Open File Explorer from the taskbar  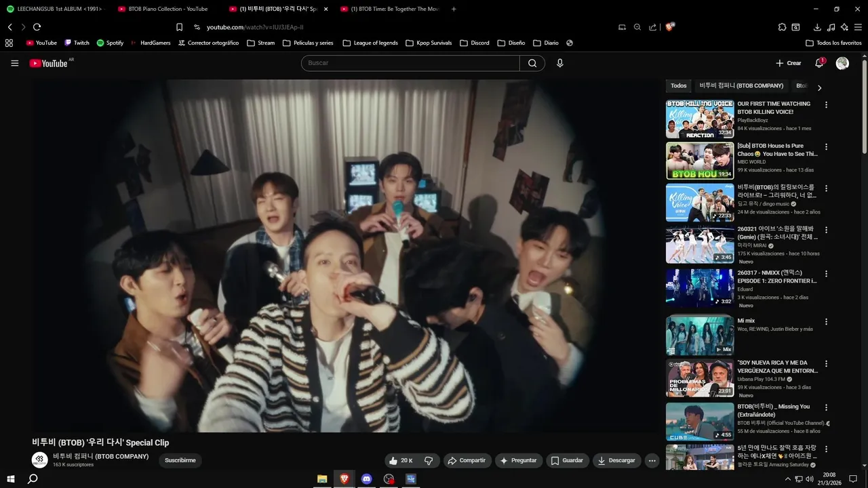(x=322, y=479)
